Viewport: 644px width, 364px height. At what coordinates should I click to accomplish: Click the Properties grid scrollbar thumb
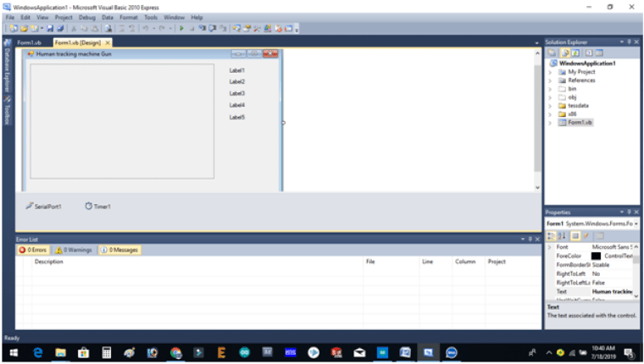(x=636, y=259)
